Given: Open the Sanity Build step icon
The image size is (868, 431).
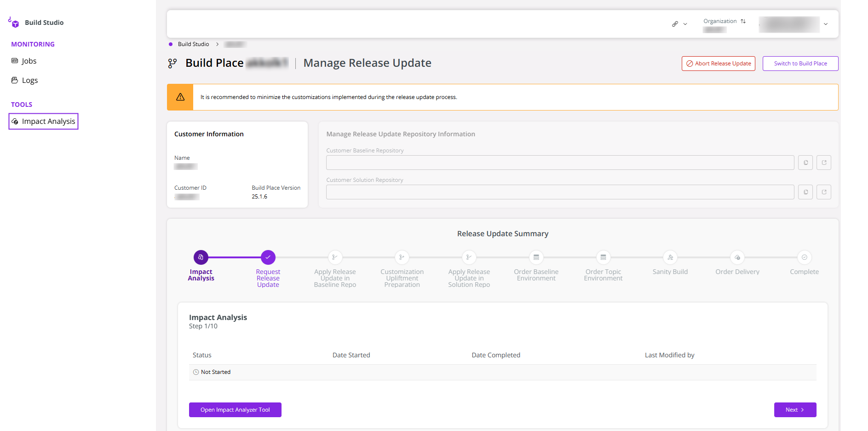Looking at the screenshot, I should [x=670, y=257].
